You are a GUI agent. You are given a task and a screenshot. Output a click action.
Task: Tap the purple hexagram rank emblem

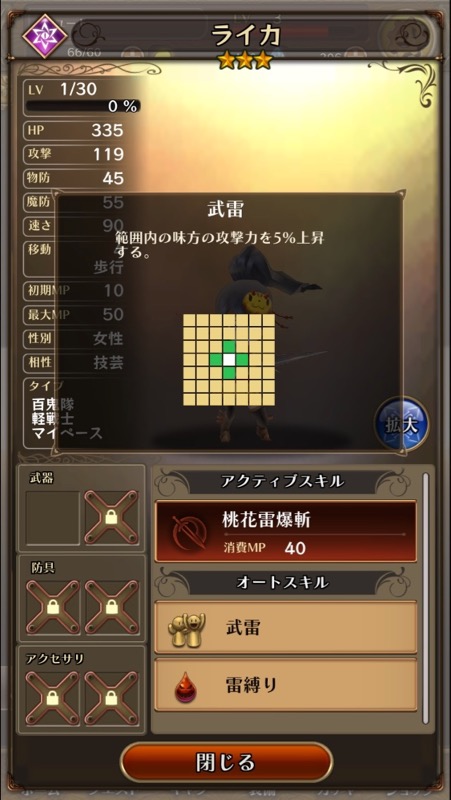pos(45,36)
